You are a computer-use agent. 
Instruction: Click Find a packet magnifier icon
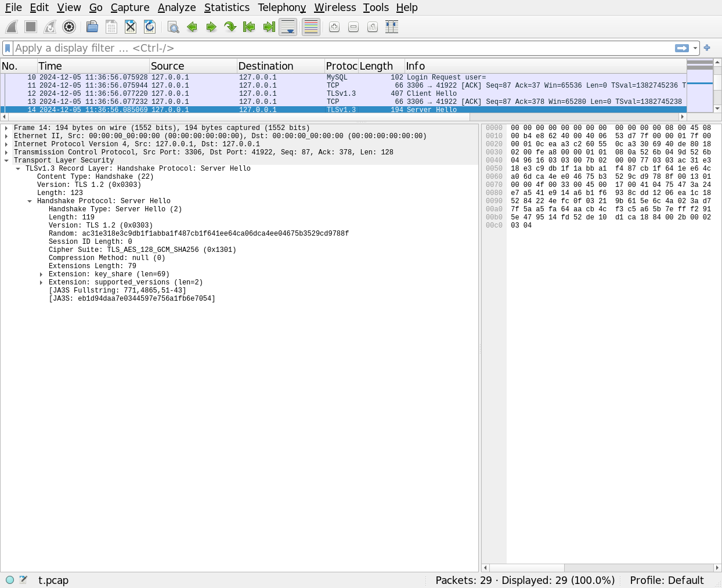click(173, 27)
